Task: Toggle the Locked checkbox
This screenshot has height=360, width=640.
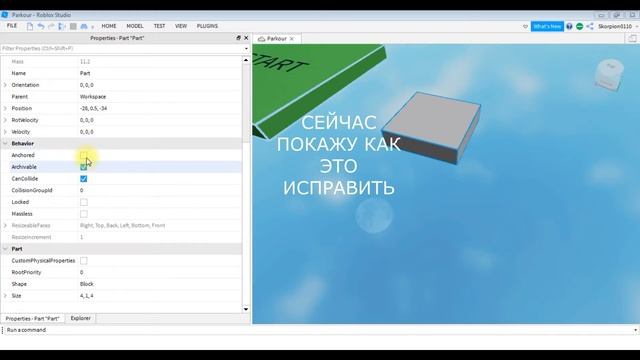Action: tap(84, 202)
